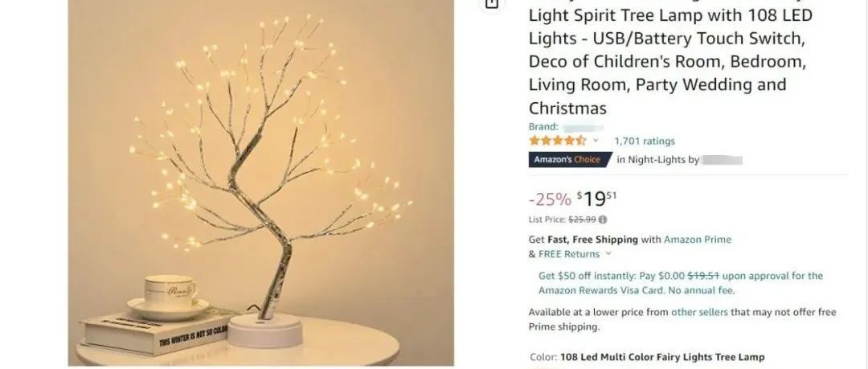Click the star rating icons
This screenshot has height=369, width=868.
(x=558, y=141)
